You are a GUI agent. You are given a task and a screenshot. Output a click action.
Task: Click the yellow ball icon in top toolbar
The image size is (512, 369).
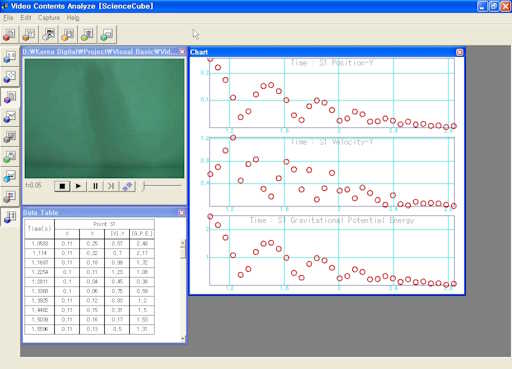coord(68,34)
